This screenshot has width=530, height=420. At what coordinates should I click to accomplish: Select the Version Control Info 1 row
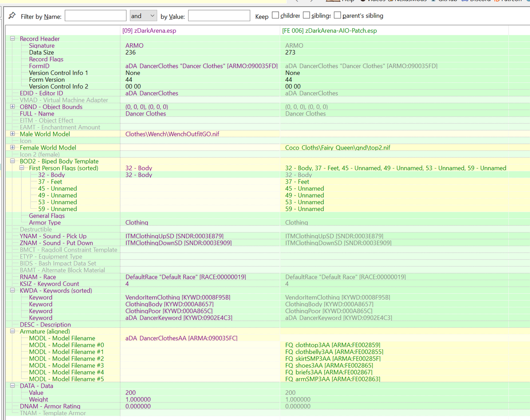[x=59, y=73]
